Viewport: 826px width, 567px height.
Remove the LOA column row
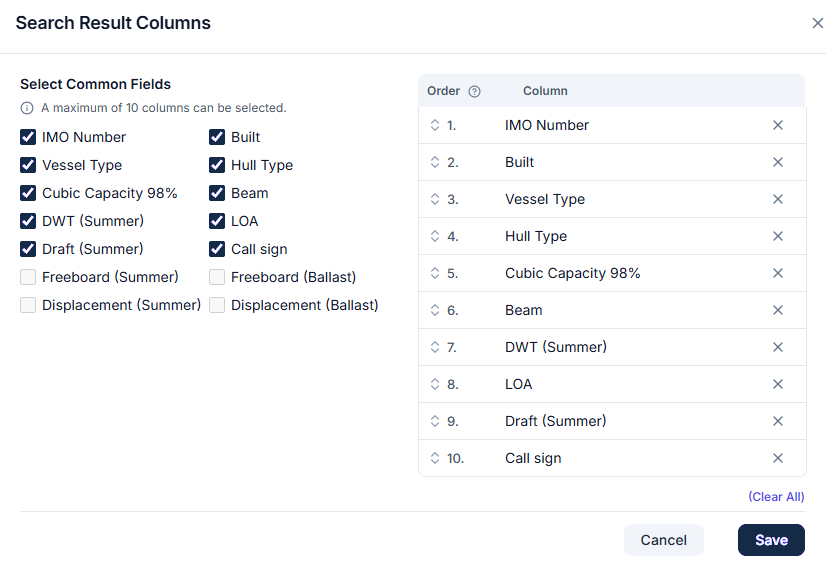[778, 384]
